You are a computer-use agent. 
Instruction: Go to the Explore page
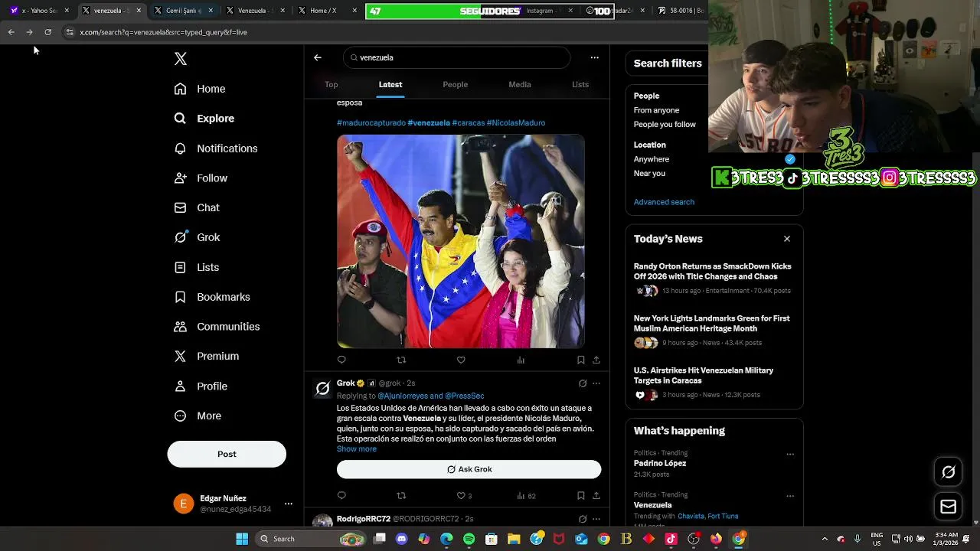click(204, 119)
